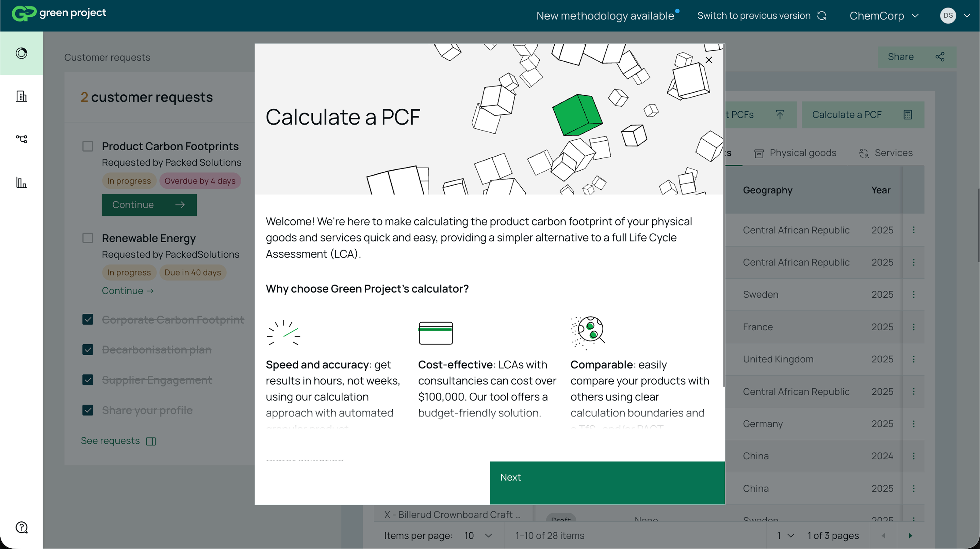Click New methodology available link
Image resolution: width=980 pixels, height=549 pixels.
[x=605, y=16]
